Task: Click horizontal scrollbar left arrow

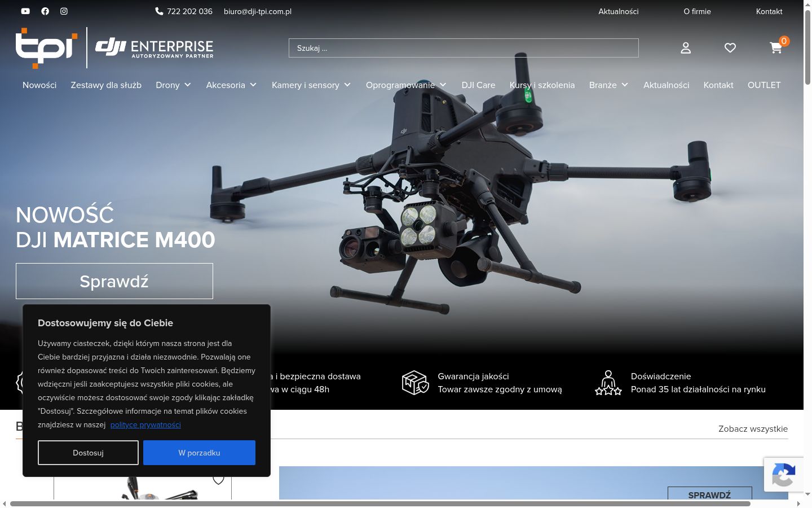Action: 5,503
